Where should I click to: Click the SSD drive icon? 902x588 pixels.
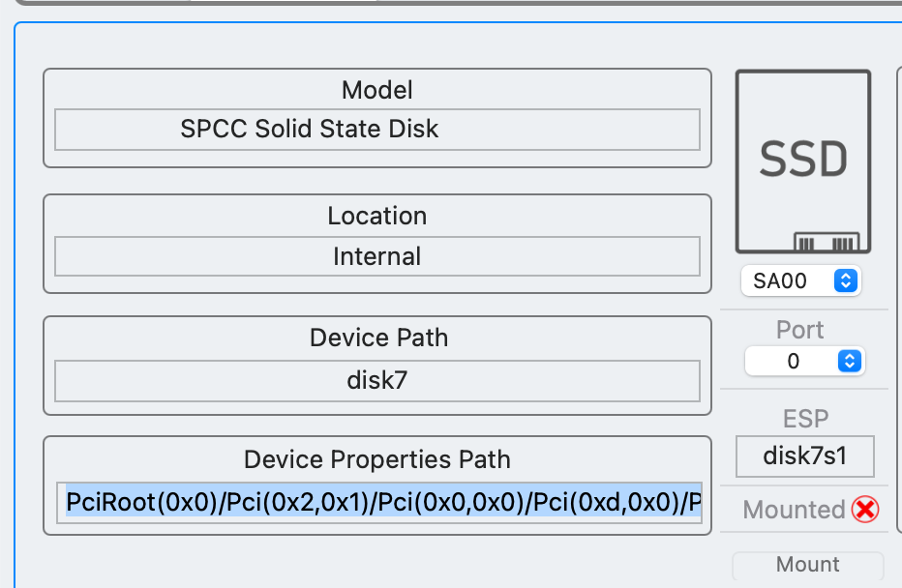click(x=803, y=160)
